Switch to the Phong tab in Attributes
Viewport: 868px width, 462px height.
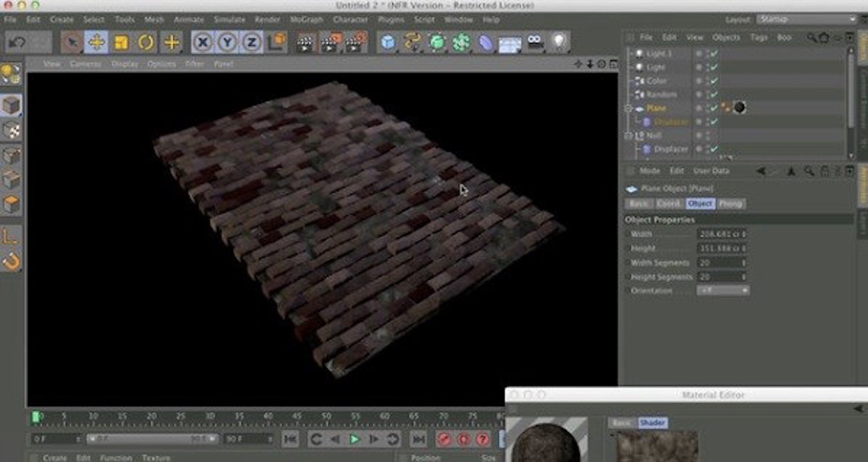(730, 204)
